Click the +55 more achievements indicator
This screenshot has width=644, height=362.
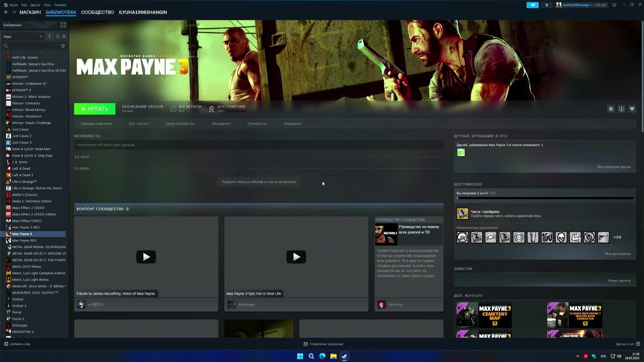617,237
